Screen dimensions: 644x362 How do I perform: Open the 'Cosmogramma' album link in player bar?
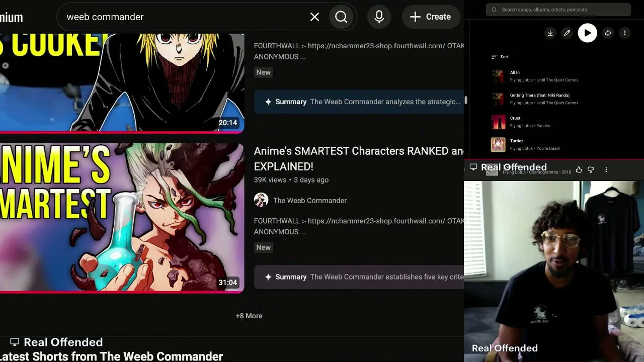544,172
